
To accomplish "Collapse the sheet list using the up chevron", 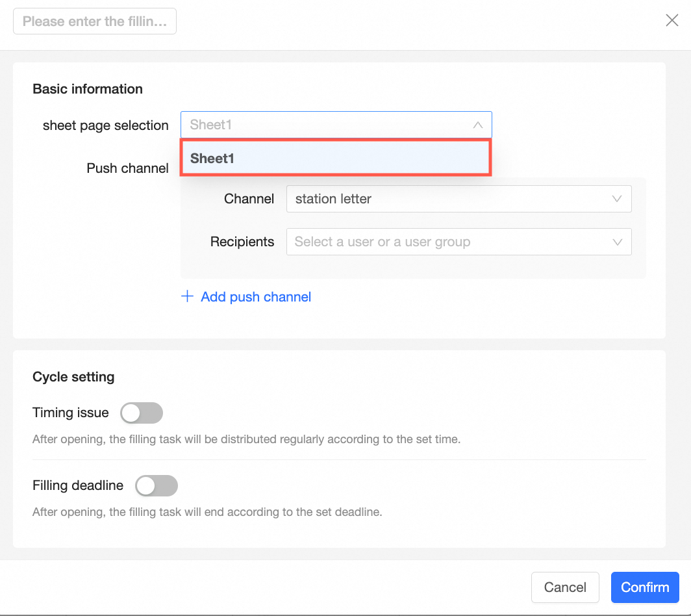I will pos(478,125).
